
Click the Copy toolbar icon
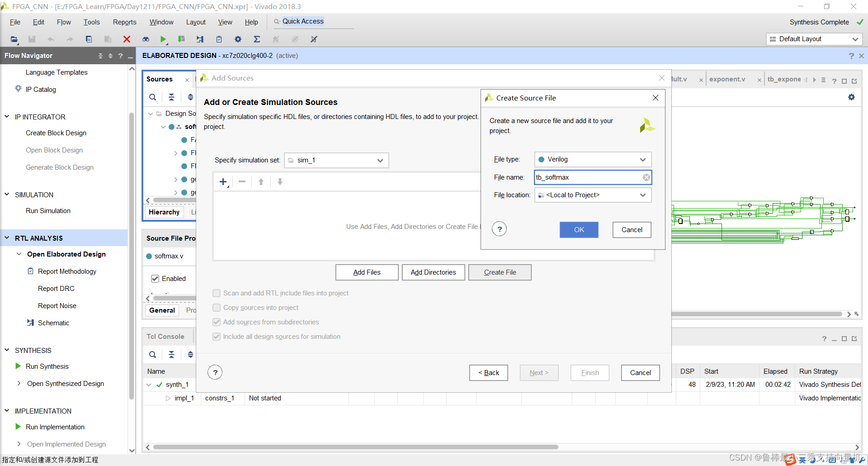coord(89,39)
